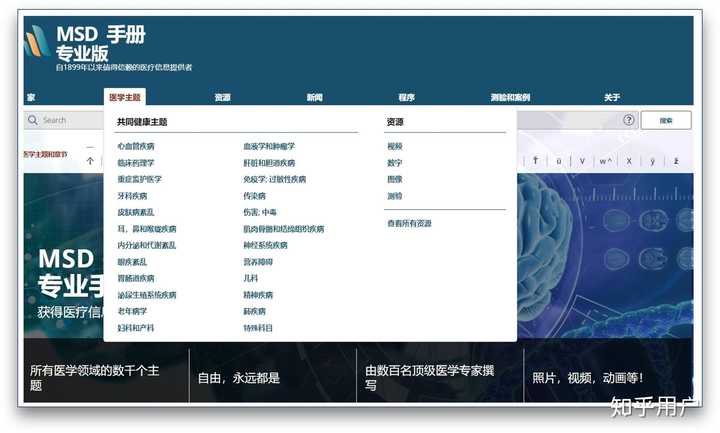Open the 血液学和肿瘤学 topic link
Viewport: 720px width, 433px height.
tap(269, 146)
